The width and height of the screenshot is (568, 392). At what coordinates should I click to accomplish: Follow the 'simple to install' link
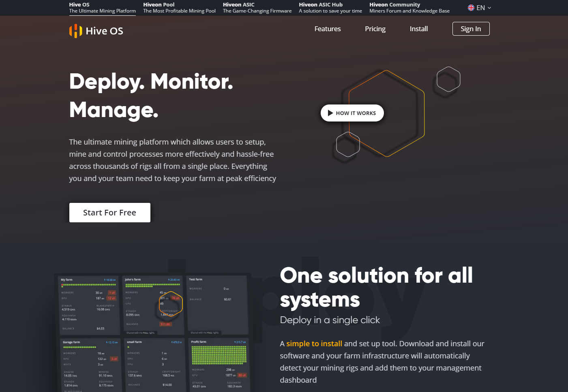point(314,343)
